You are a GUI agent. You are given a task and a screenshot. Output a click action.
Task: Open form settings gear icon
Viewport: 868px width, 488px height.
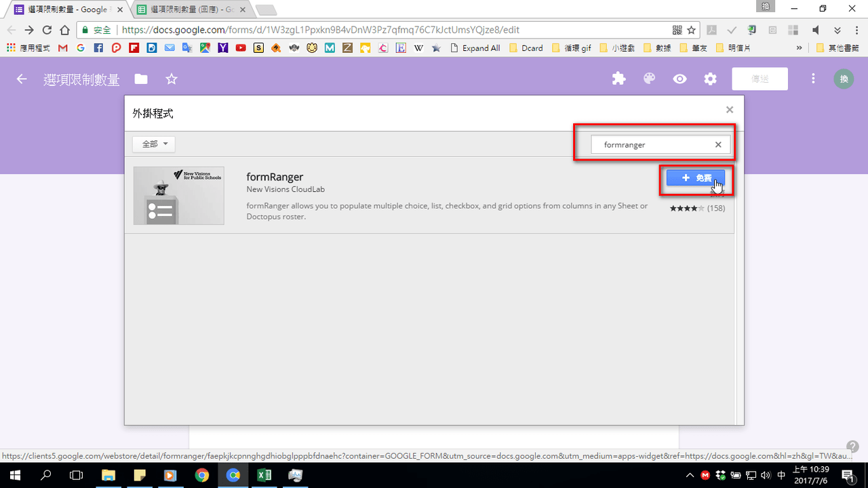pos(710,79)
